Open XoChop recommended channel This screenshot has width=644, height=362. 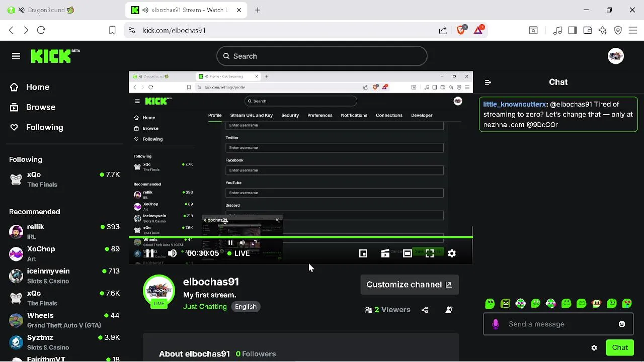tap(64, 254)
